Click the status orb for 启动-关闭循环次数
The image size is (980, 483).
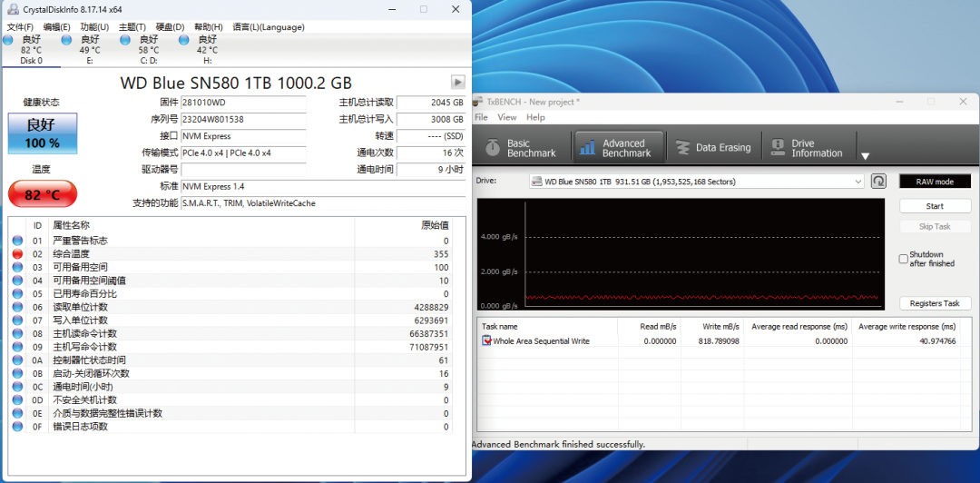tap(17, 373)
